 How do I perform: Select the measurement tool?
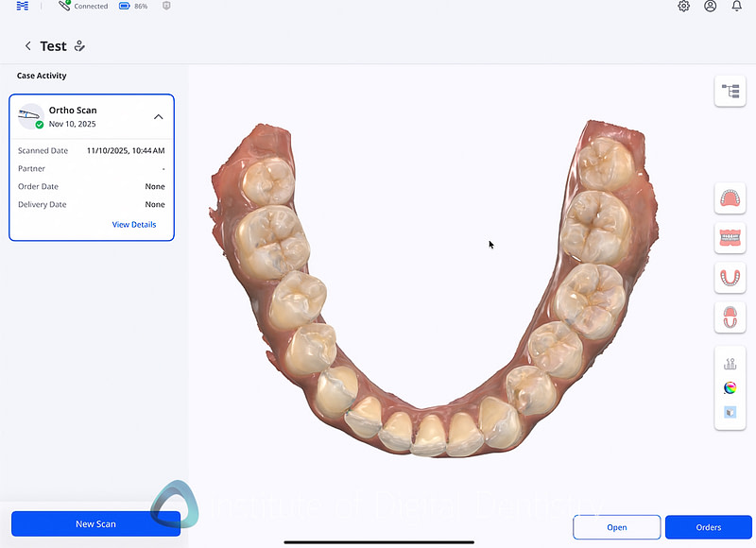(x=730, y=362)
